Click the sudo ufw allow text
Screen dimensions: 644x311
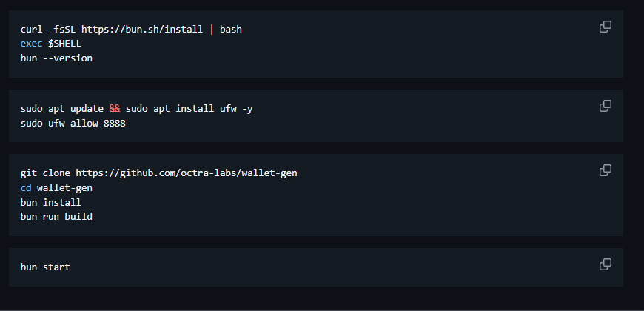pyautogui.click(x=59, y=123)
